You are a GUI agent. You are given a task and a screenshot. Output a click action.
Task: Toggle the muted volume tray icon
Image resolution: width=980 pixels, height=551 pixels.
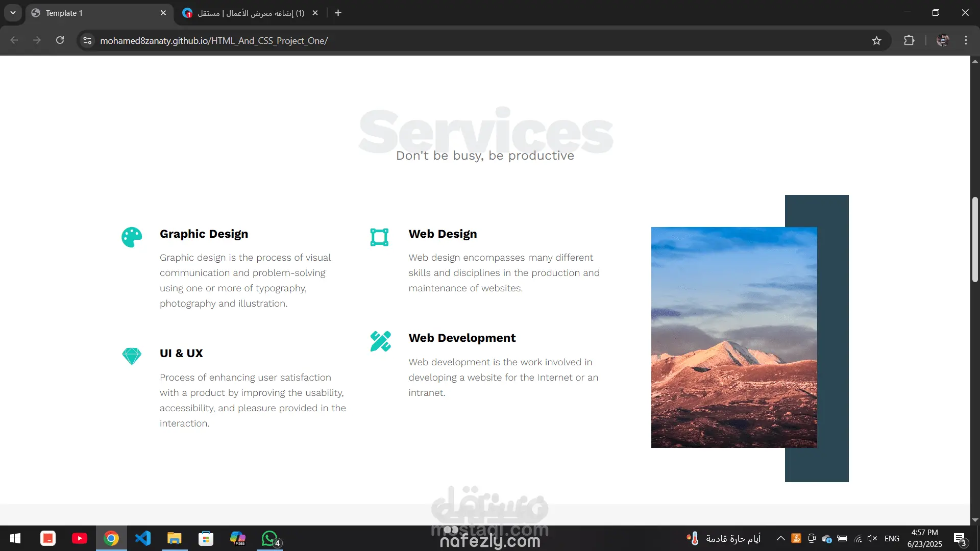872,538
